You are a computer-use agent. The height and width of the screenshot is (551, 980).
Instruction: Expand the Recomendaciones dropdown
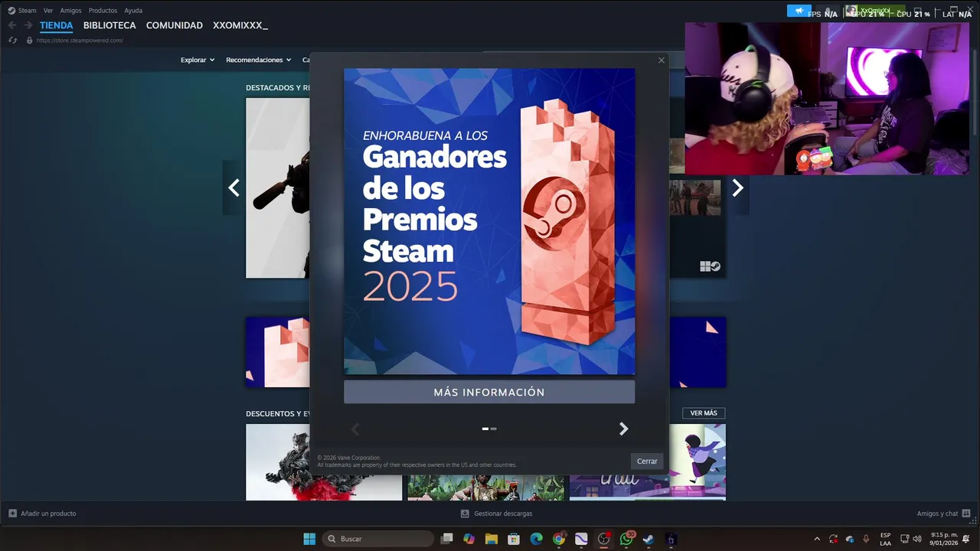[x=259, y=60]
